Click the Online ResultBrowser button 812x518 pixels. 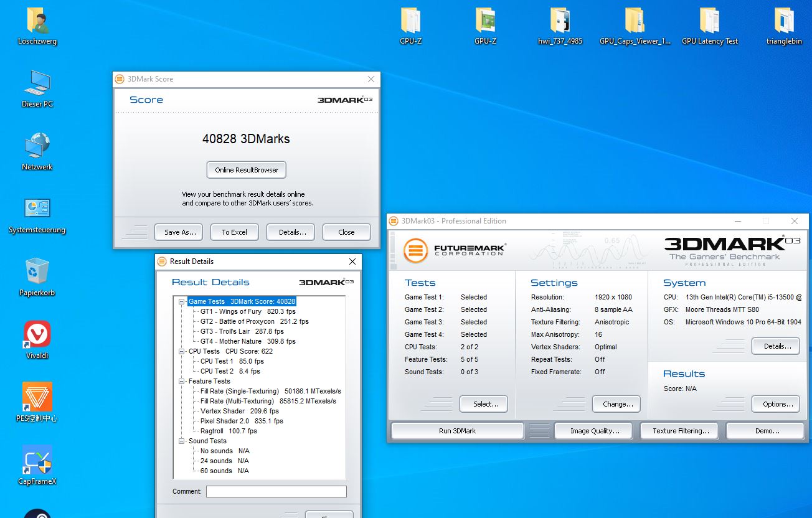tap(247, 170)
